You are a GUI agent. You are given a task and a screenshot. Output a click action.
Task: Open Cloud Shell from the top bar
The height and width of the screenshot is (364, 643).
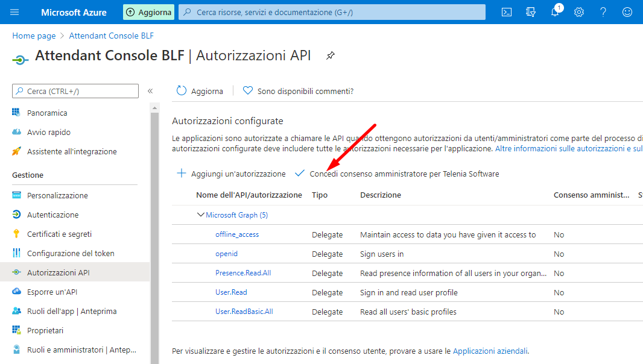507,12
